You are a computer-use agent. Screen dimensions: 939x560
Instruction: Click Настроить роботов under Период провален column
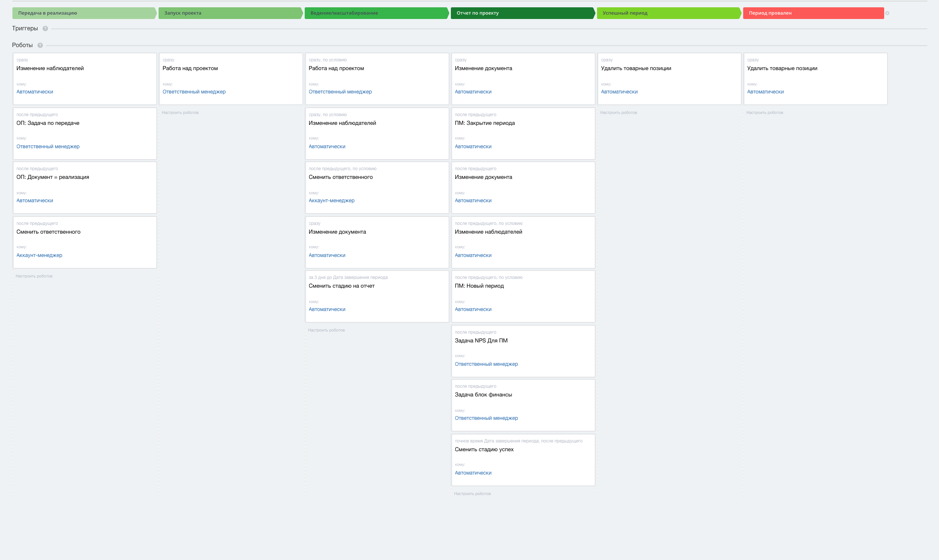tap(765, 113)
